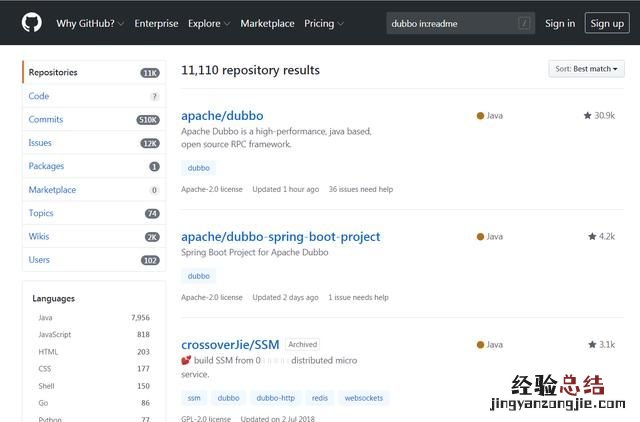Expand the Why GitHub? menu
Screen dimensions: 640x422
pyautogui.click(x=90, y=23)
